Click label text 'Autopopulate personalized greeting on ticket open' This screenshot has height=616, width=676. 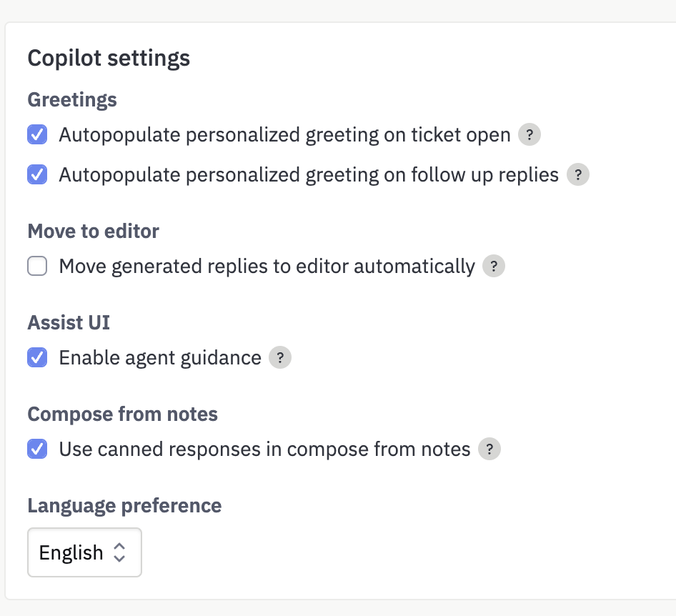(x=284, y=135)
